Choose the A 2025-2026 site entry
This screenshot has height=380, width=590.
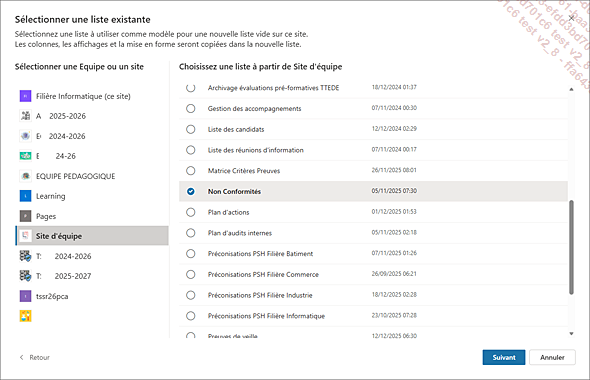[x=92, y=116]
